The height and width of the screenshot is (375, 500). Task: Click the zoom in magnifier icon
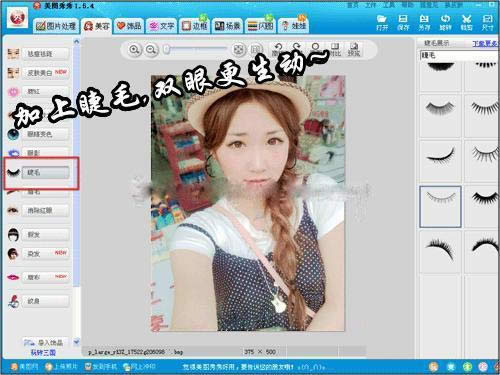pos(134,50)
